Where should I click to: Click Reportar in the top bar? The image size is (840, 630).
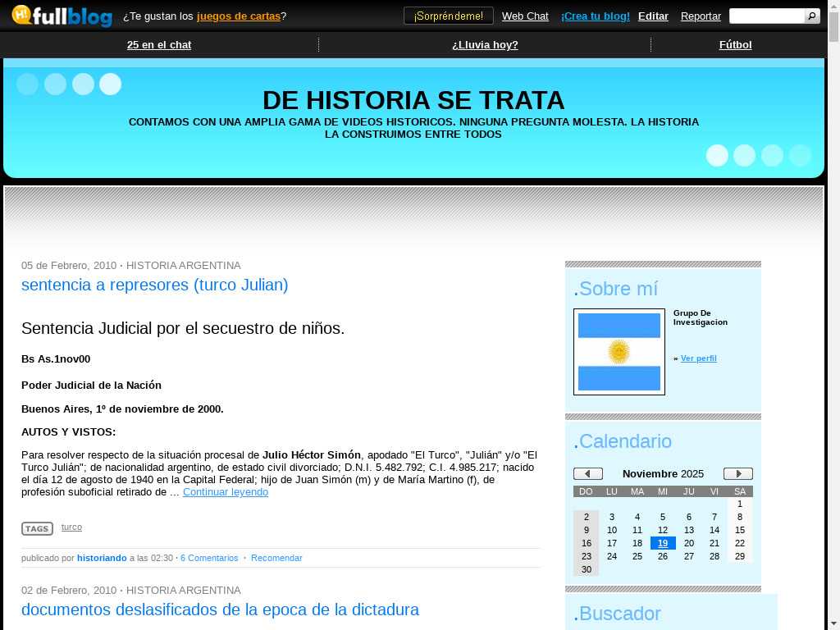click(701, 16)
